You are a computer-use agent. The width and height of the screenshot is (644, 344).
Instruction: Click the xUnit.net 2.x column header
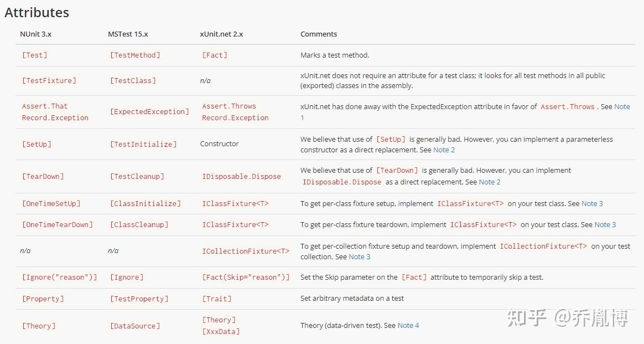pos(221,34)
